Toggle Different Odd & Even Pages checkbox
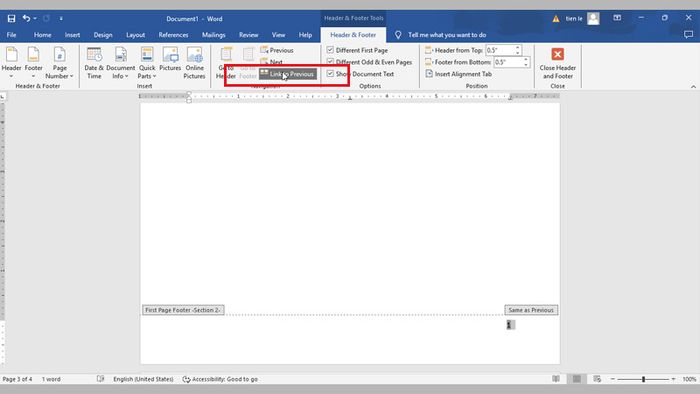Viewport: 700px width, 394px height. pos(330,62)
